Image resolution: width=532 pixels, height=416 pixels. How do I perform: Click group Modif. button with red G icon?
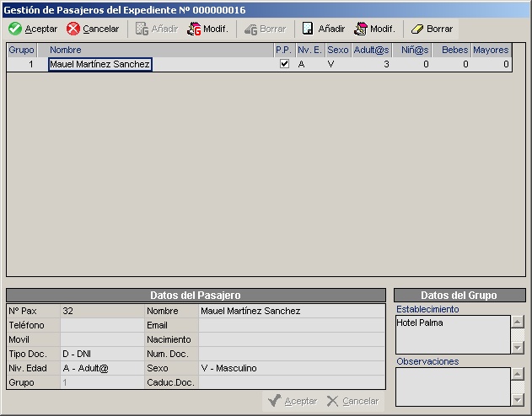pos(207,29)
